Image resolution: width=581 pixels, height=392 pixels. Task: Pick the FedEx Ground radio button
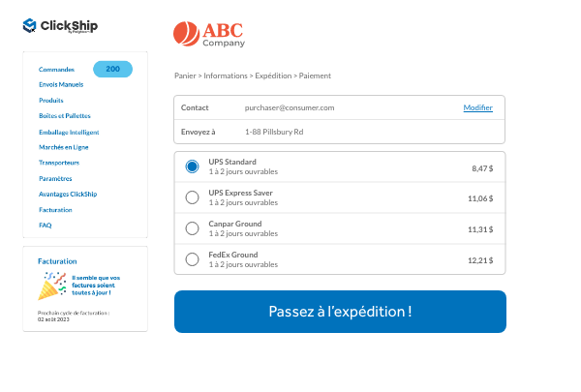[x=192, y=259]
